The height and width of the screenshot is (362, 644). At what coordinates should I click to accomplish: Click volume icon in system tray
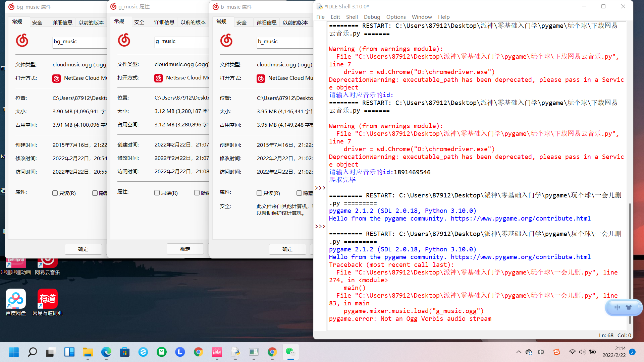click(582, 352)
